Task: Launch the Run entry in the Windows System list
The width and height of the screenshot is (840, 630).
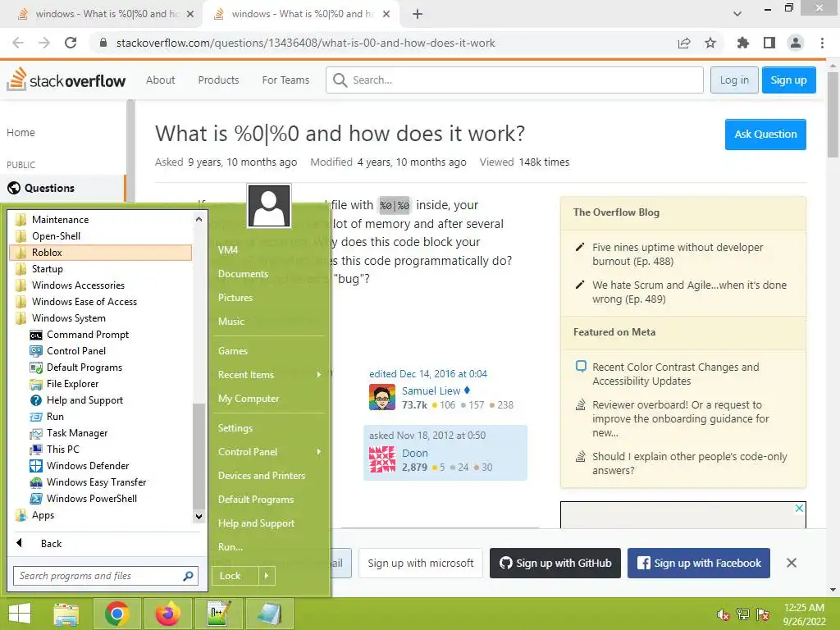Action: (x=55, y=416)
